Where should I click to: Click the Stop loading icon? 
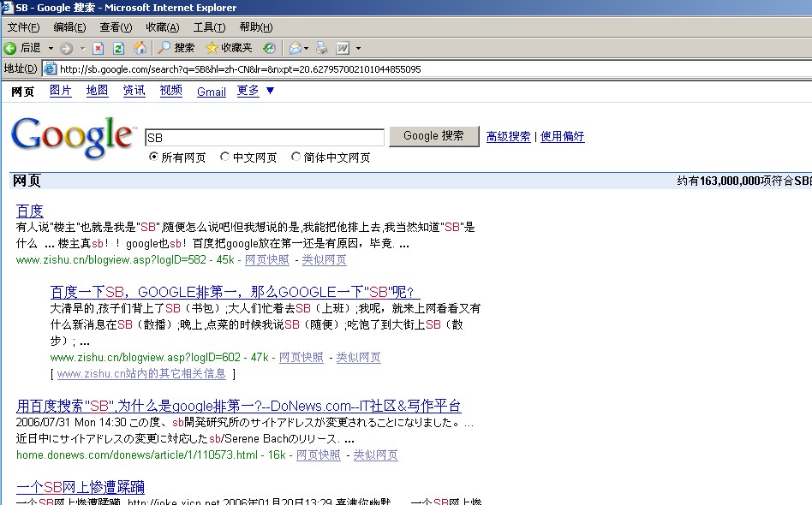point(98,48)
